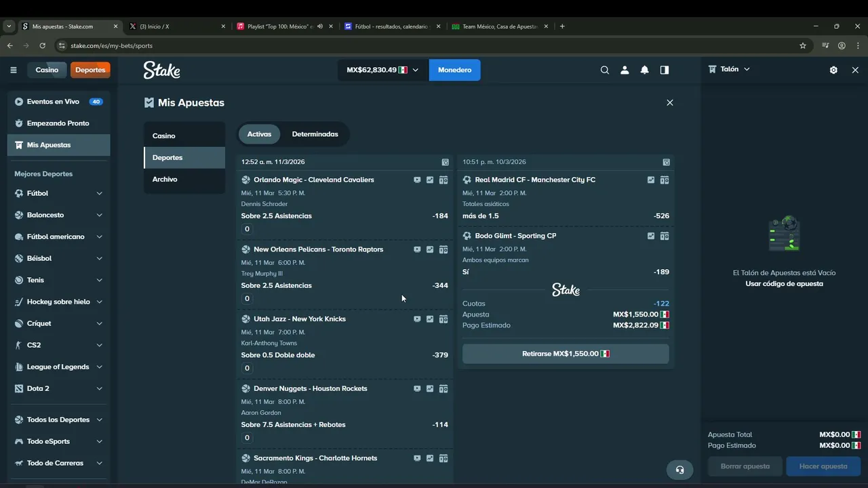This screenshot has width=868, height=488.
Task: Open the notifications bell
Action: (x=644, y=70)
